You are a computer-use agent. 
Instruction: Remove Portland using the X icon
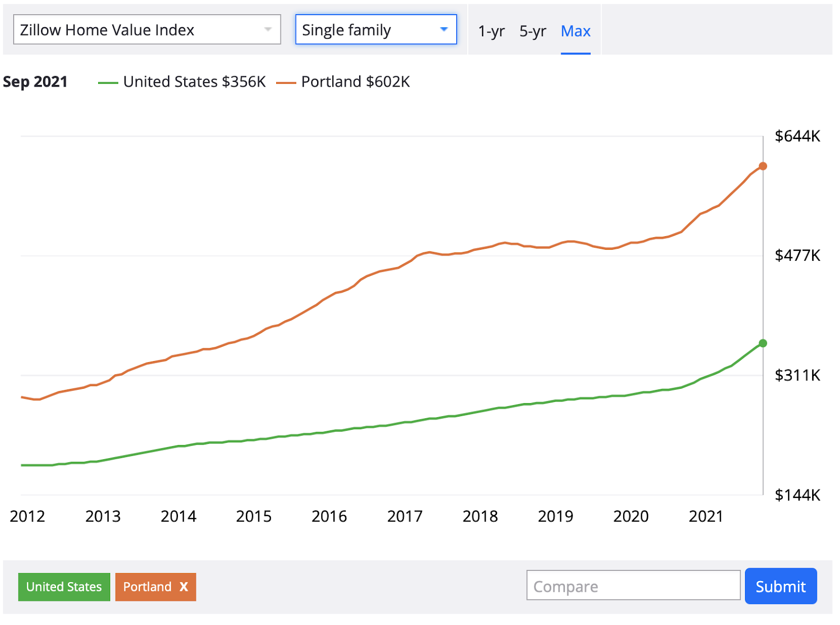click(184, 587)
